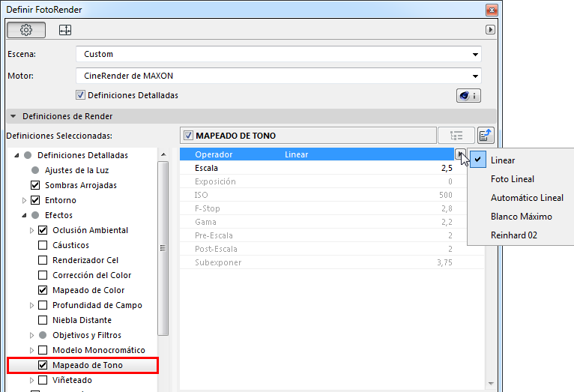Image resolution: width=574 pixels, height=392 pixels.
Task: Click the panel flyout arrow button
Action: click(x=490, y=30)
